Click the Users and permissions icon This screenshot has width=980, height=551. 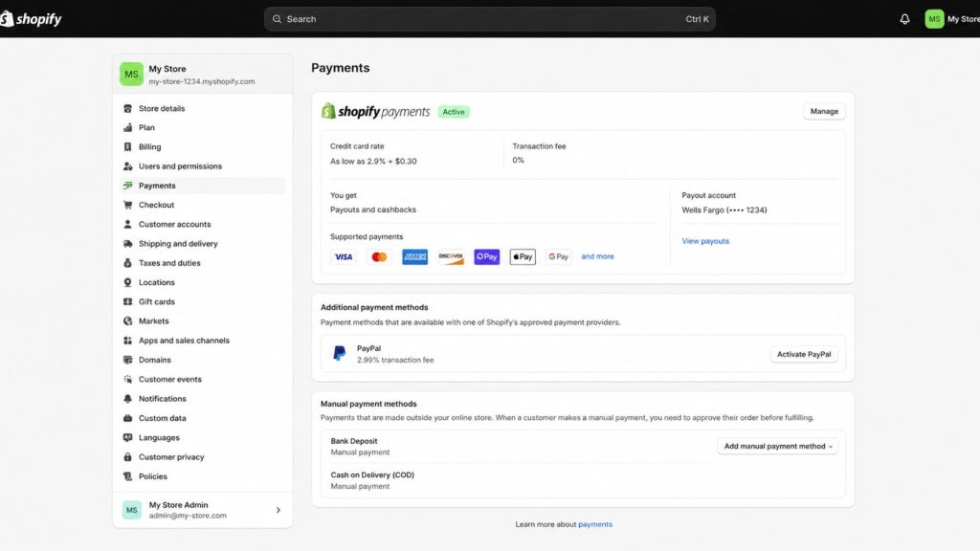[x=127, y=166]
